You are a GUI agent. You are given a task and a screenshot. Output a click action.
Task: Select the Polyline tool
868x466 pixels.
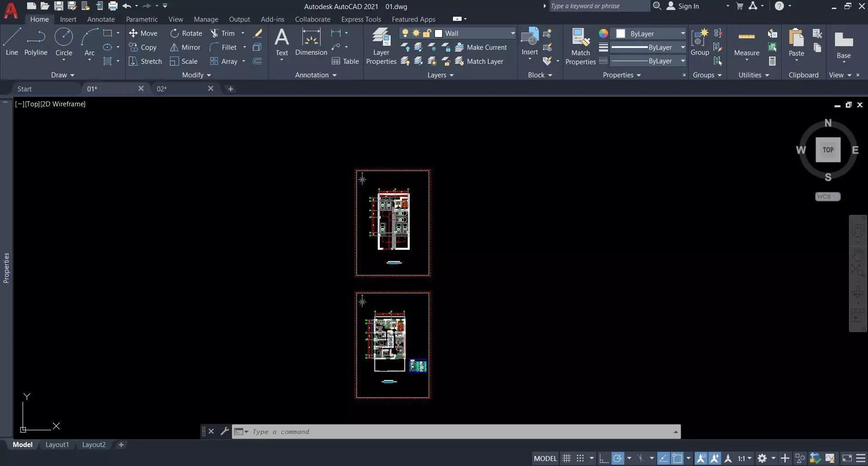(x=36, y=42)
